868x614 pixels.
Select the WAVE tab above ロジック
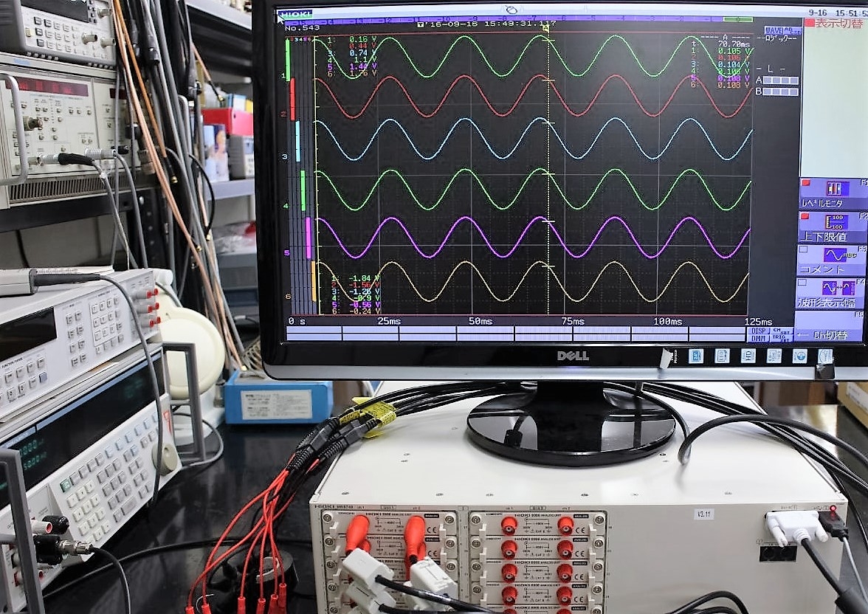coord(774,30)
